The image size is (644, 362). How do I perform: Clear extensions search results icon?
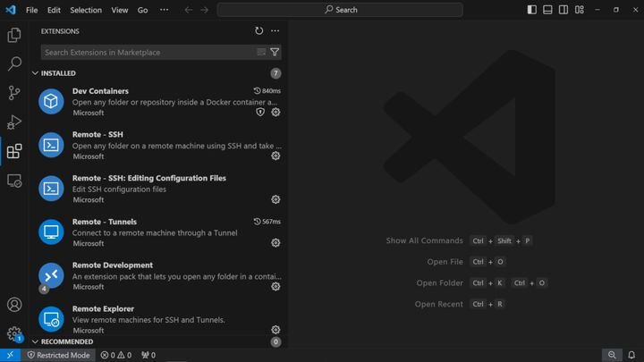point(261,52)
